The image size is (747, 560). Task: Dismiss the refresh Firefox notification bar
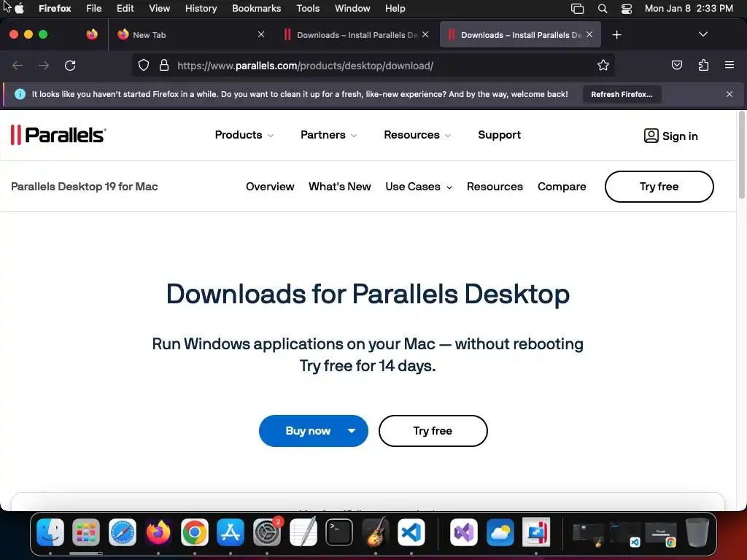[729, 94]
